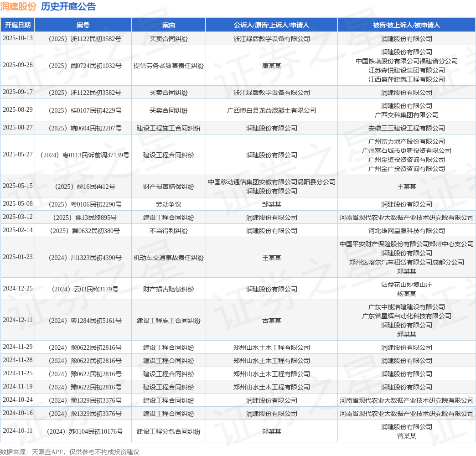Click defendant 江苏森悦建设集团有限公司
This screenshot has height=456, width=476.
click(407, 70)
